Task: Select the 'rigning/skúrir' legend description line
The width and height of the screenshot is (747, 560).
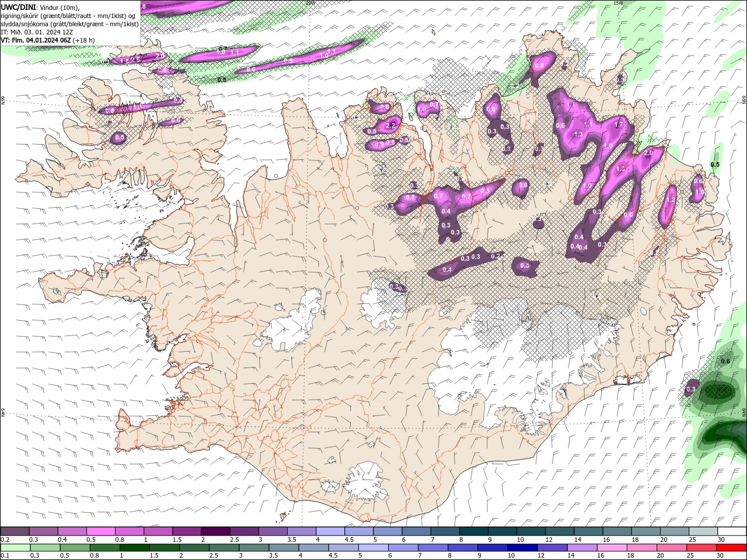Action: [x=68, y=16]
